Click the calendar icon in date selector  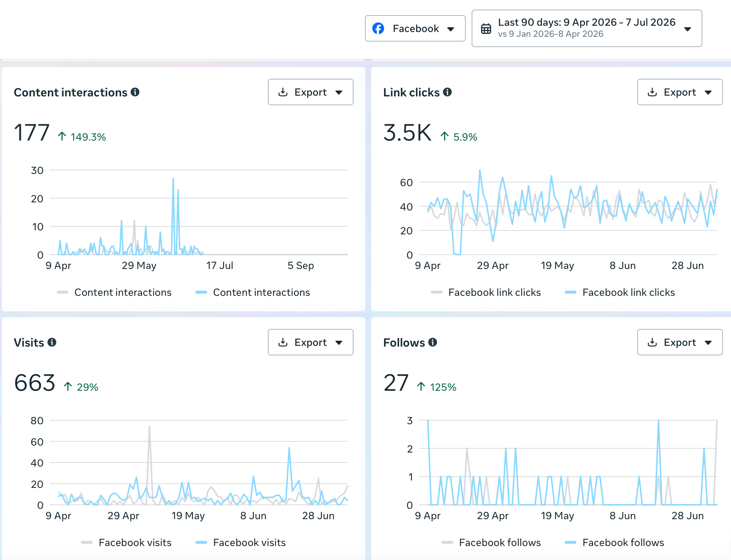(x=486, y=28)
